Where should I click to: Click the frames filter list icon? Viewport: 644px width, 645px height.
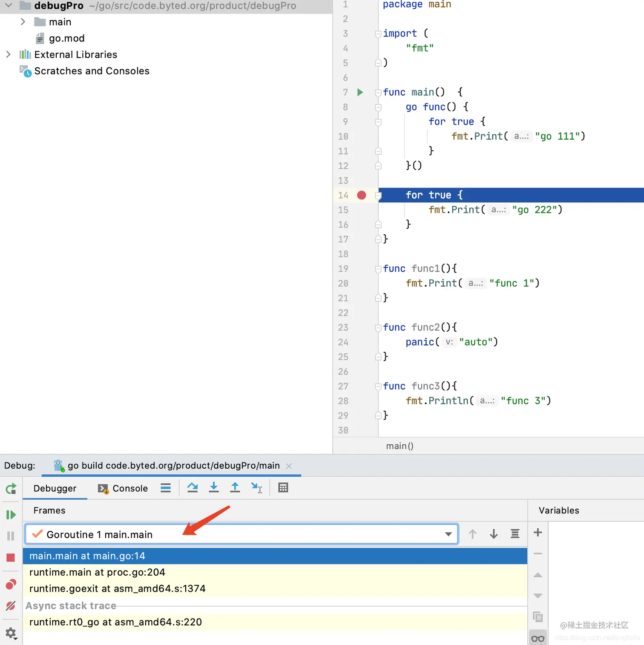point(515,534)
